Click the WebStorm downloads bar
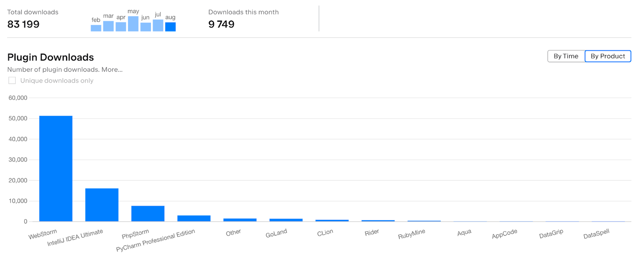The image size is (644, 261). [x=56, y=168]
